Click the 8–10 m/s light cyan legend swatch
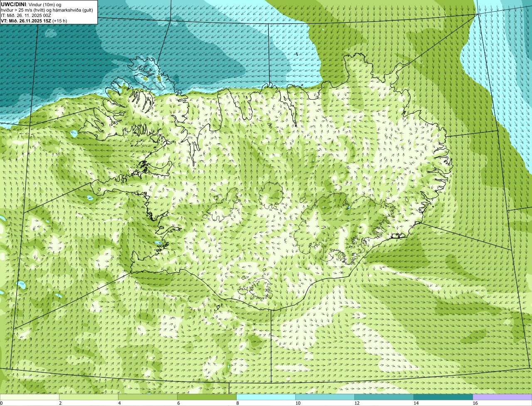The width and height of the screenshot is (532, 406). pos(266,397)
